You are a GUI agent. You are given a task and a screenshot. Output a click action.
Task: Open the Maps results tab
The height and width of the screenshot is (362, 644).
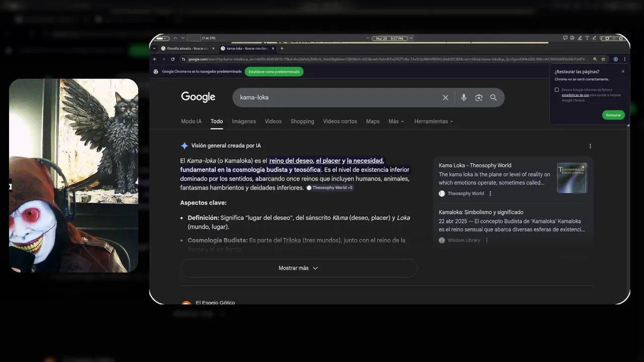tap(373, 121)
